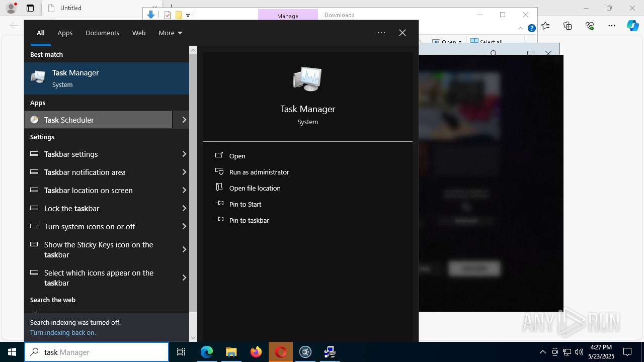Expand Lock the taskbar arrow

coord(184,209)
